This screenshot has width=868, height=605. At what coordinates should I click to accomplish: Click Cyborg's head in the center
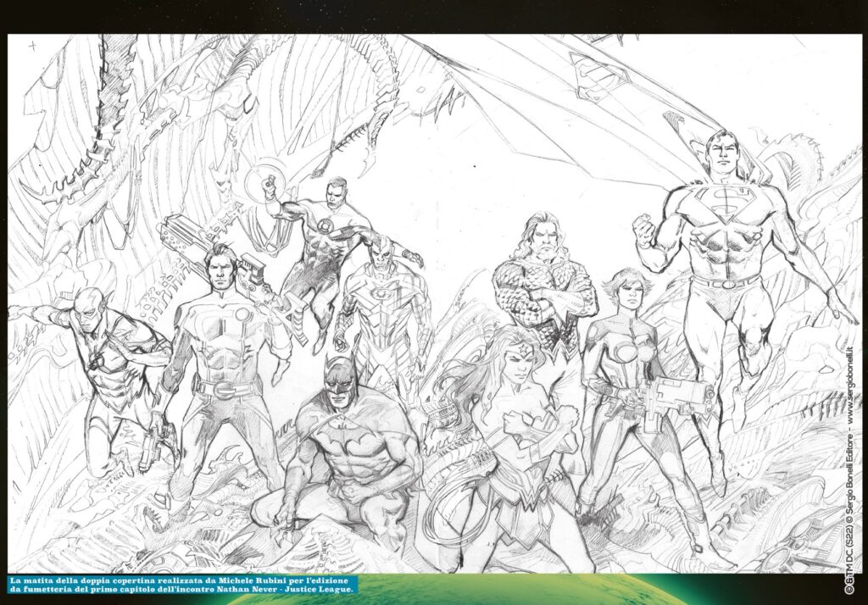click(x=383, y=248)
